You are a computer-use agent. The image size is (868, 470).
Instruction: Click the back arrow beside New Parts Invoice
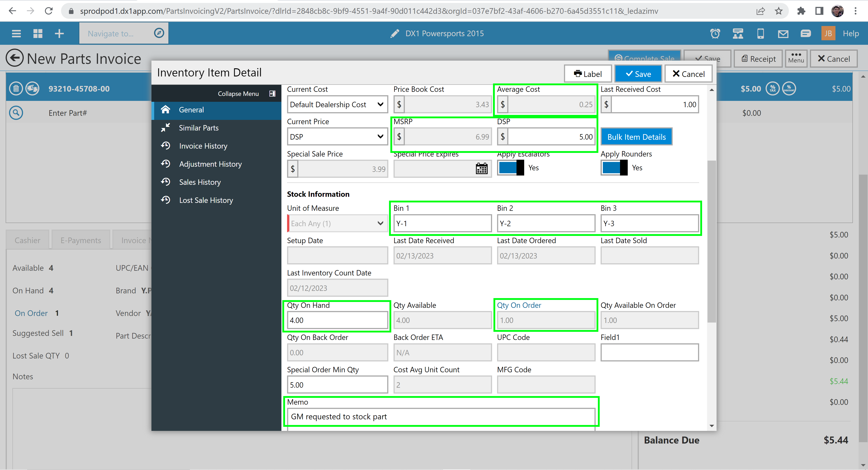(14, 58)
